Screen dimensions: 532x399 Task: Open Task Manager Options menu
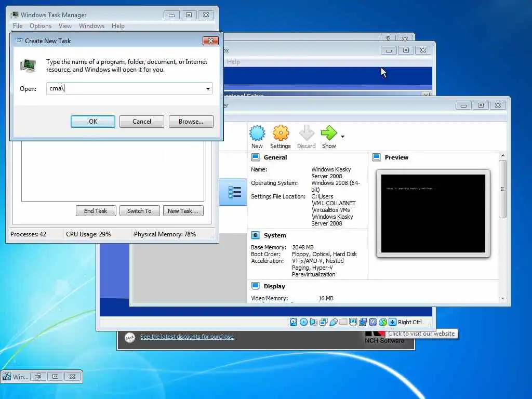41,26
